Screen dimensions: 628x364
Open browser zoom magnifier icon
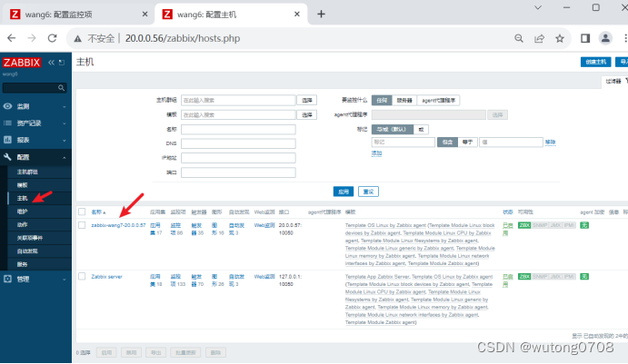[x=519, y=38]
